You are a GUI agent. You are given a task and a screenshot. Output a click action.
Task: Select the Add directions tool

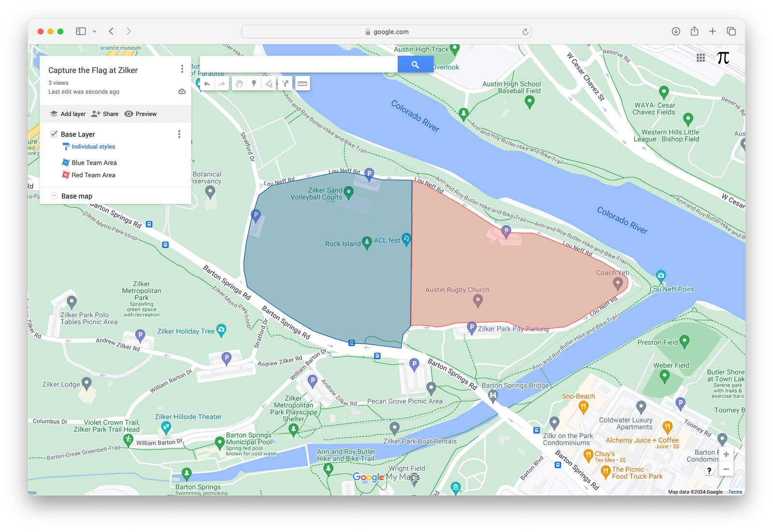[286, 84]
